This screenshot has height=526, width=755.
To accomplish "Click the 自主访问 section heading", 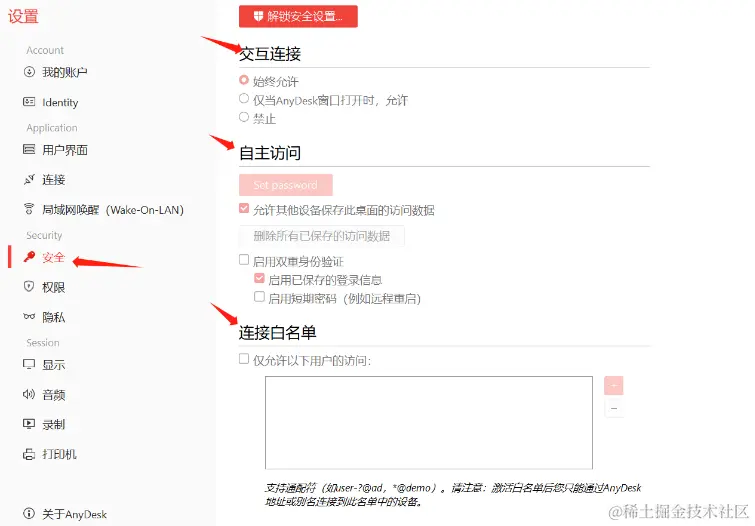I will 270,153.
